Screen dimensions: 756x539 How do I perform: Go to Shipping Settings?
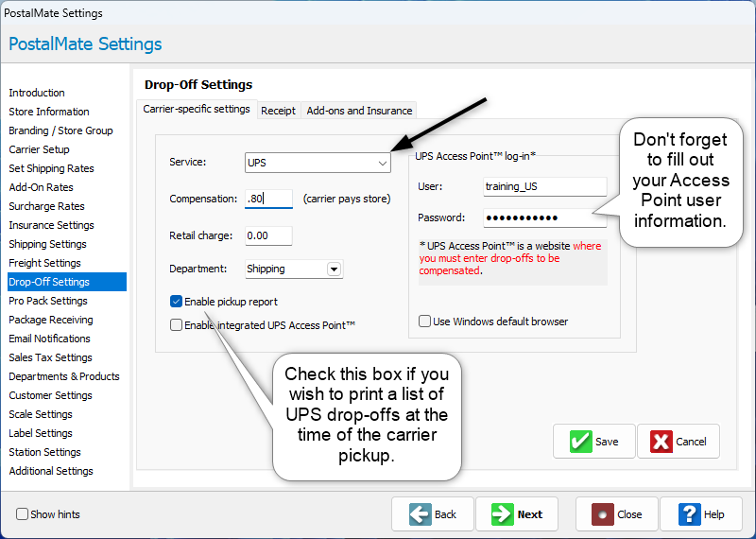tap(47, 244)
